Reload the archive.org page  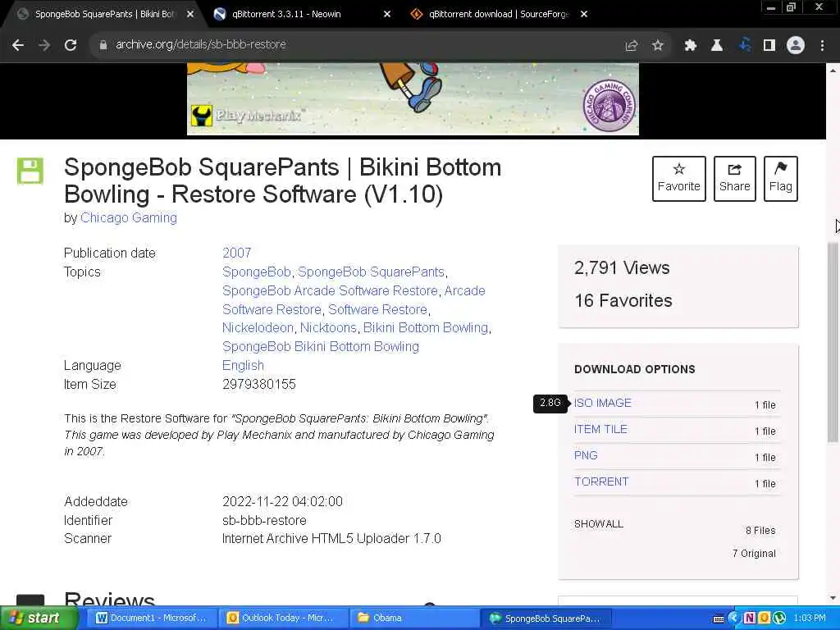point(71,45)
